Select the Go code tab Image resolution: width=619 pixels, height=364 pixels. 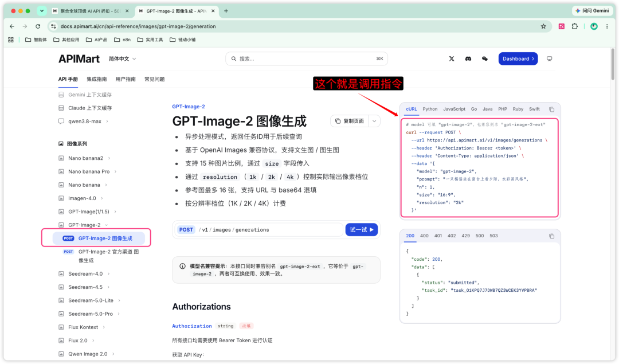(474, 109)
